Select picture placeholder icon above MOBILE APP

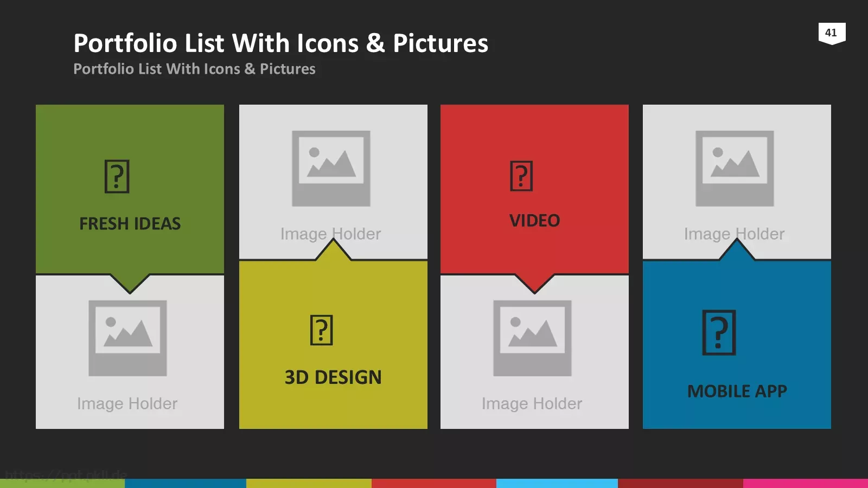[x=735, y=168]
